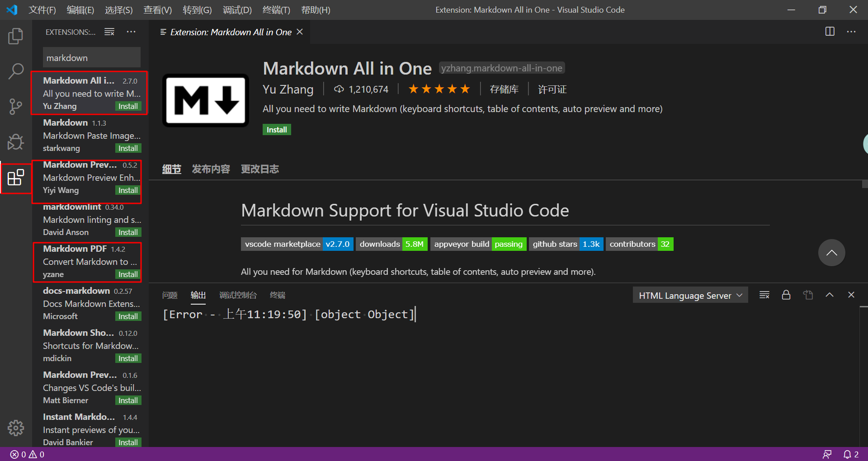Switch to the 输出 output panel tab
This screenshot has width=868, height=461.
coord(198,295)
